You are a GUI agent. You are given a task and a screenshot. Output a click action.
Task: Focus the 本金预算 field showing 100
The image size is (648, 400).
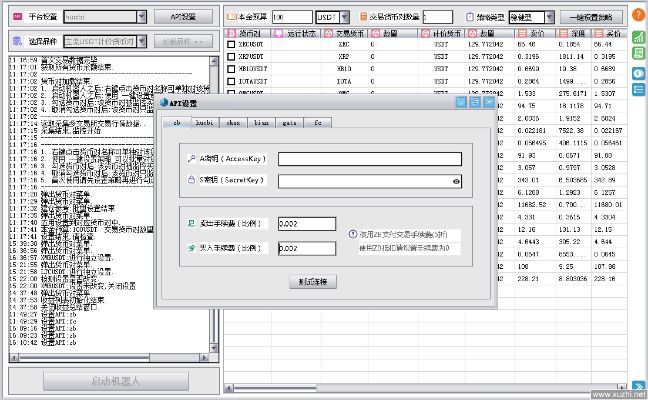tap(292, 17)
